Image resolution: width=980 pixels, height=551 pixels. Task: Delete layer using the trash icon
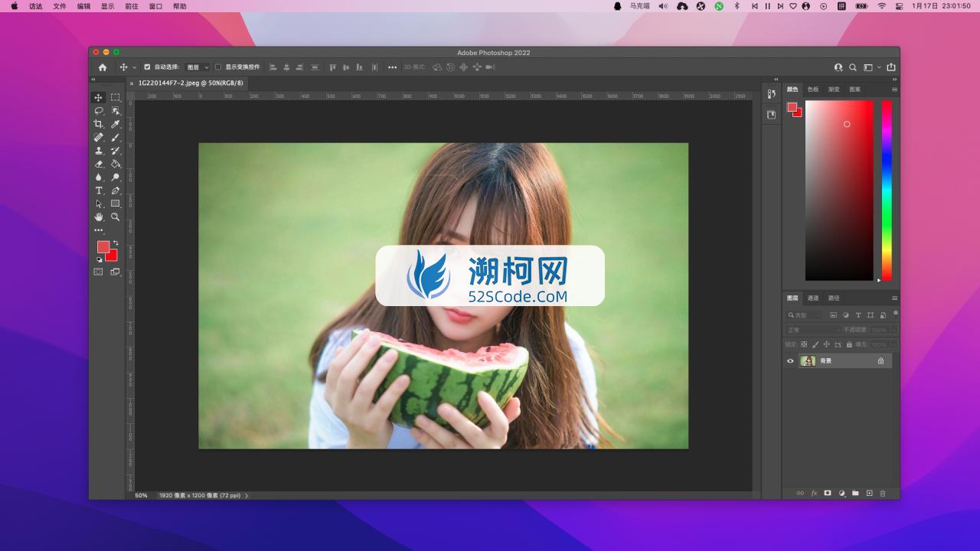tap(883, 494)
